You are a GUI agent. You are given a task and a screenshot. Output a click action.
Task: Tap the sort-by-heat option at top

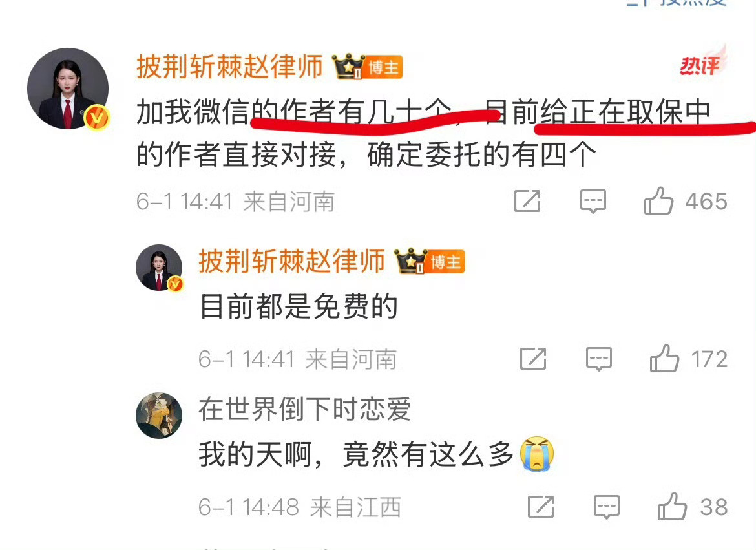point(677,3)
